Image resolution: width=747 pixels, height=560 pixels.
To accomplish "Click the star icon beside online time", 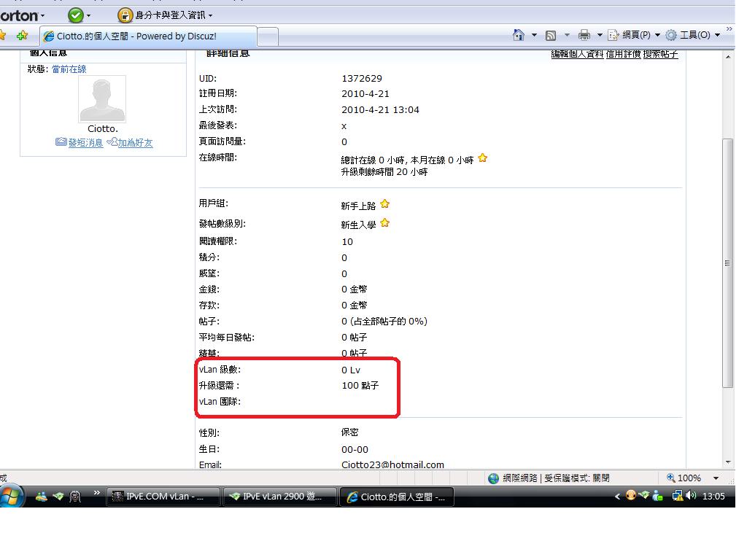I will coord(483,158).
